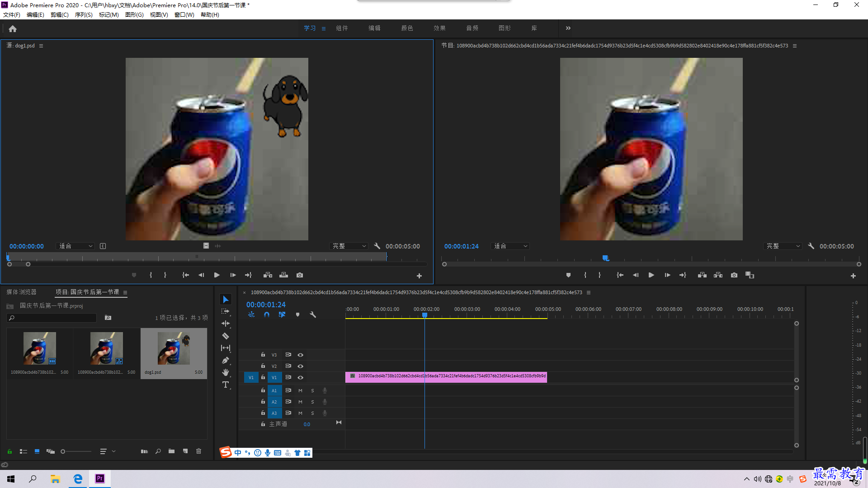This screenshot has width=868, height=488.
Task: Expand the workspace overflow chevron
Action: pyautogui.click(x=568, y=28)
